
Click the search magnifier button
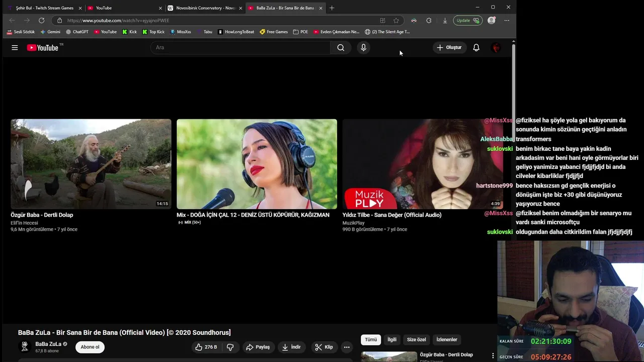[x=341, y=47]
